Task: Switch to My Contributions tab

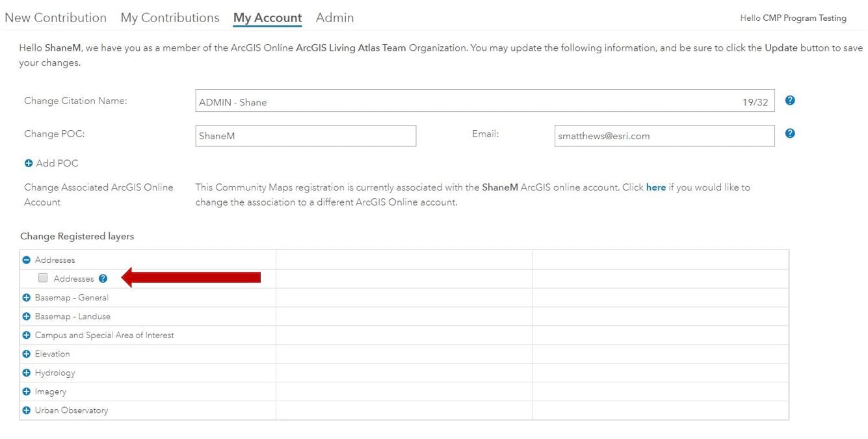Action: (x=170, y=18)
